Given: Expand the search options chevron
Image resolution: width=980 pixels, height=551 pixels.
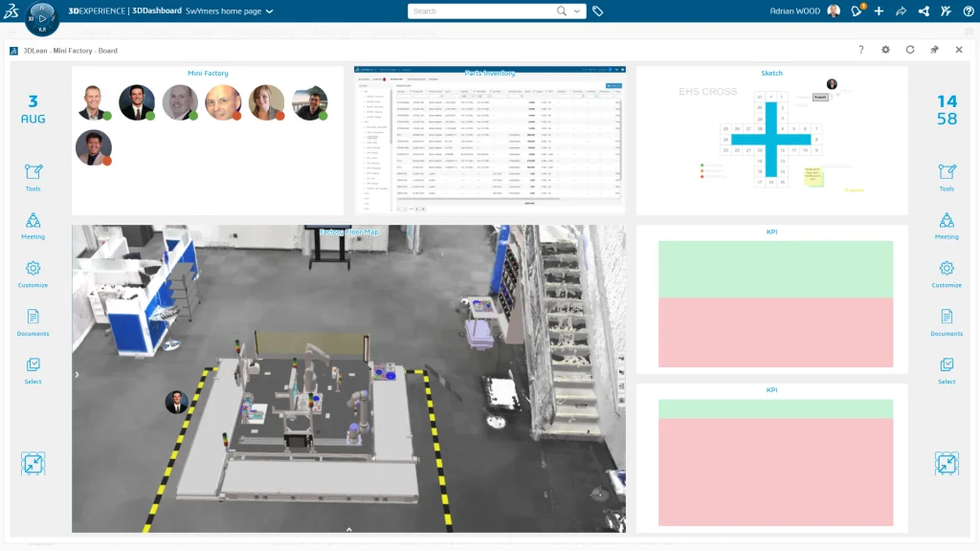Looking at the screenshot, I should coord(577,11).
